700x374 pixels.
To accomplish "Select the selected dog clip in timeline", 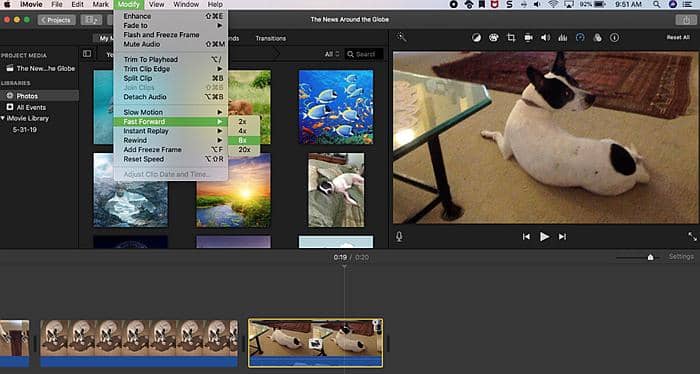I will coord(315,343).
